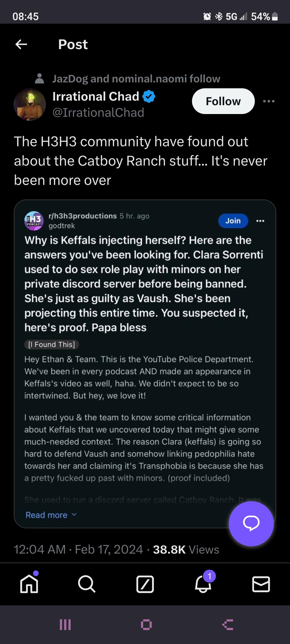Tap Android recent apps button
Screen dimensions: 290x644
[65, 625]
